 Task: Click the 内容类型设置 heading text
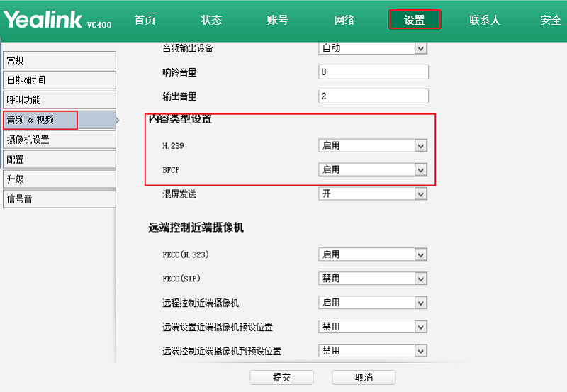point(180,119)
